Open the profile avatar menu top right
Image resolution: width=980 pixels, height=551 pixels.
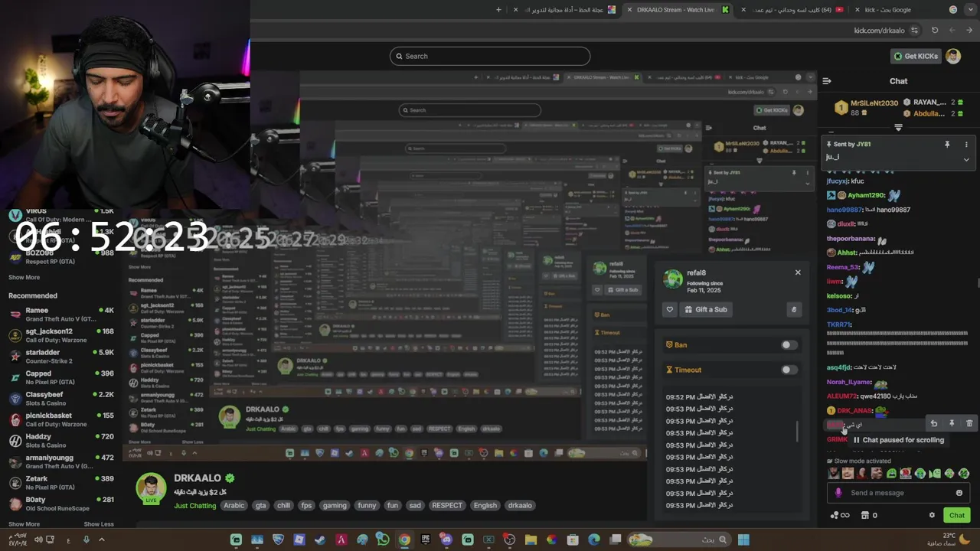pos(953,56)
